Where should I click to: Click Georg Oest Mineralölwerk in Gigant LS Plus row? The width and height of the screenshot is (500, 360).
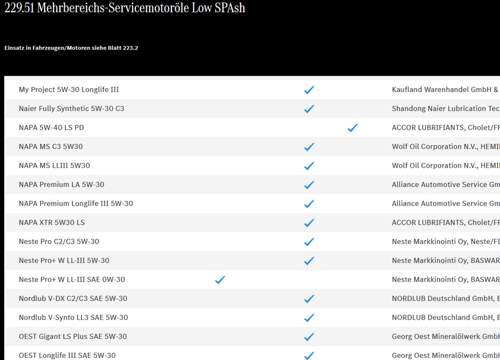click(446, 336)
